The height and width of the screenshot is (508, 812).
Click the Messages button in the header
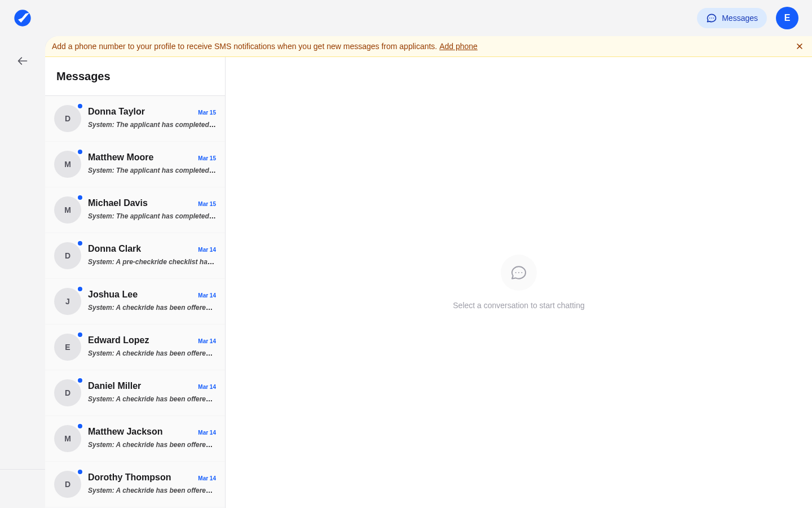click(x=731, y=18)
